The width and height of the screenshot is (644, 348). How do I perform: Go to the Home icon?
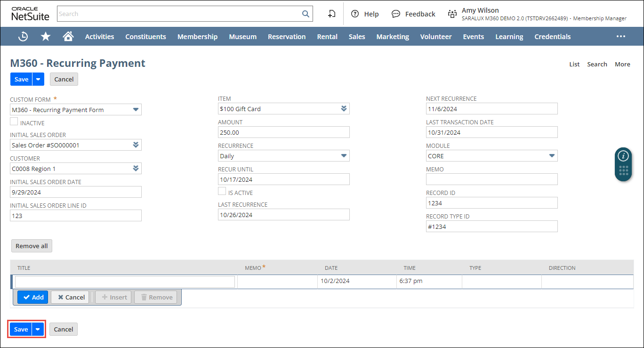coord(68,36)
